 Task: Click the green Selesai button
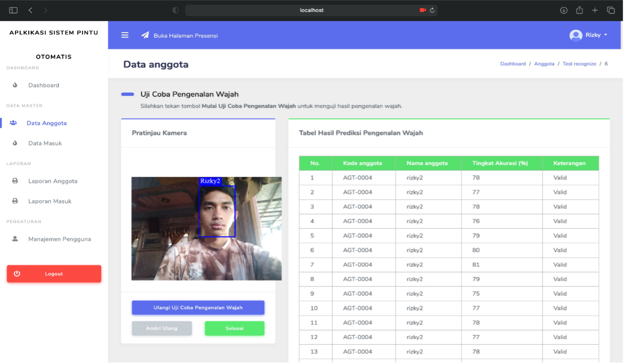[x=234, y=328]
